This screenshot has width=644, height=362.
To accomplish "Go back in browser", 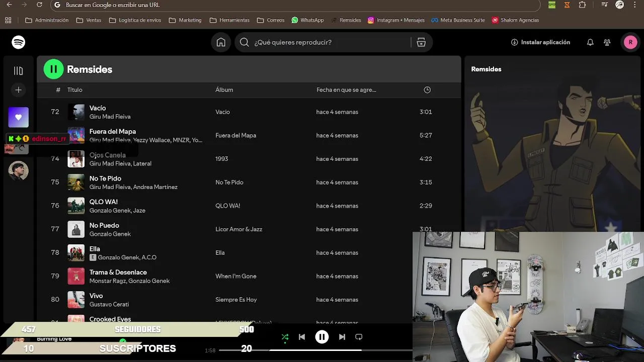I will tap(9, 5).
